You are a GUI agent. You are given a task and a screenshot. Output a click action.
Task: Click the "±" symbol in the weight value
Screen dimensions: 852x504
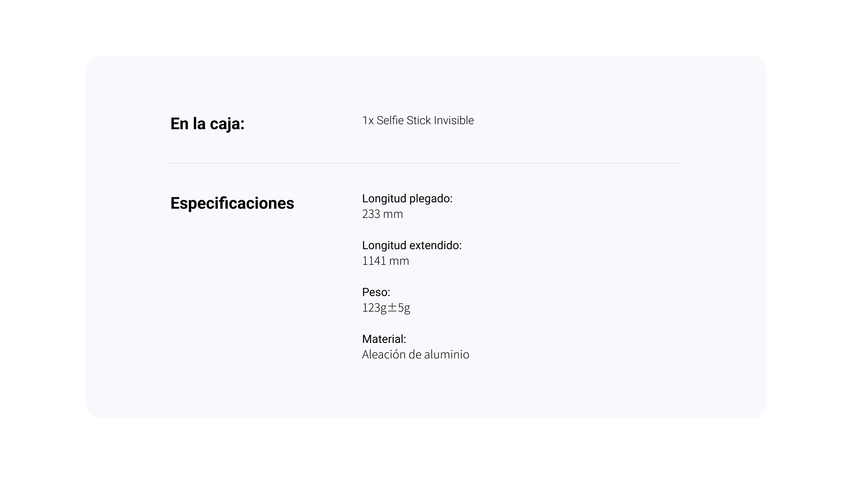click(x=392, y=308)
